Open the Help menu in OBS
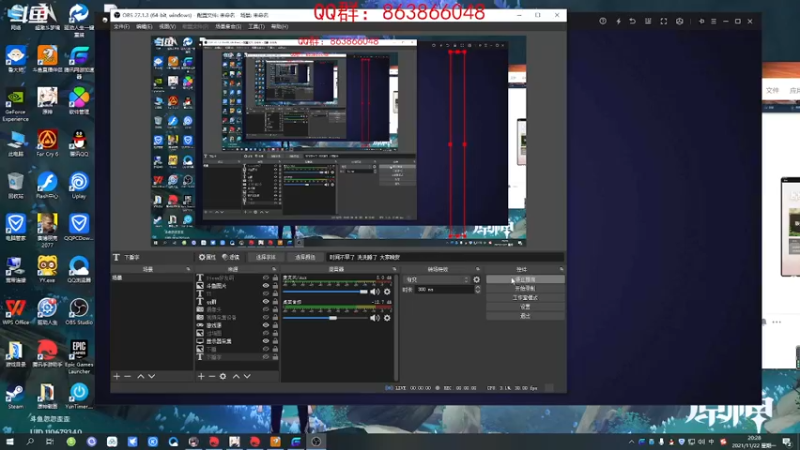800x450 pixels. tap(280, 27)
